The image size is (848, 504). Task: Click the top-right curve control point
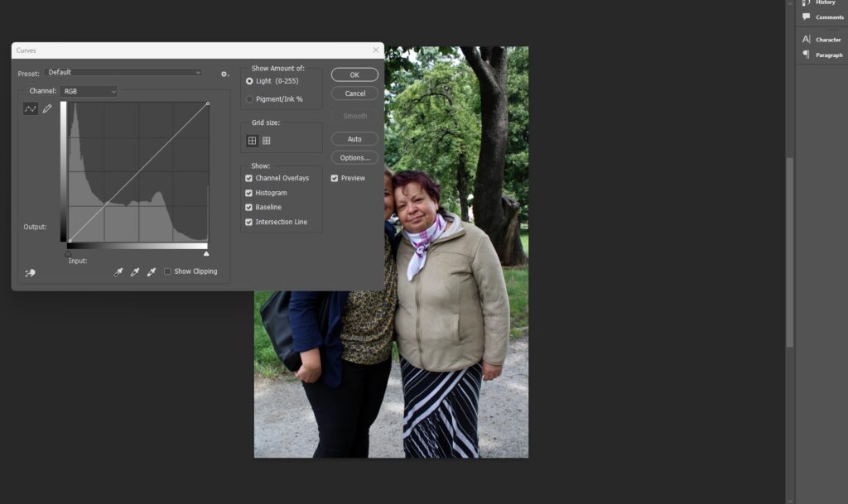(x=208, y=103)
